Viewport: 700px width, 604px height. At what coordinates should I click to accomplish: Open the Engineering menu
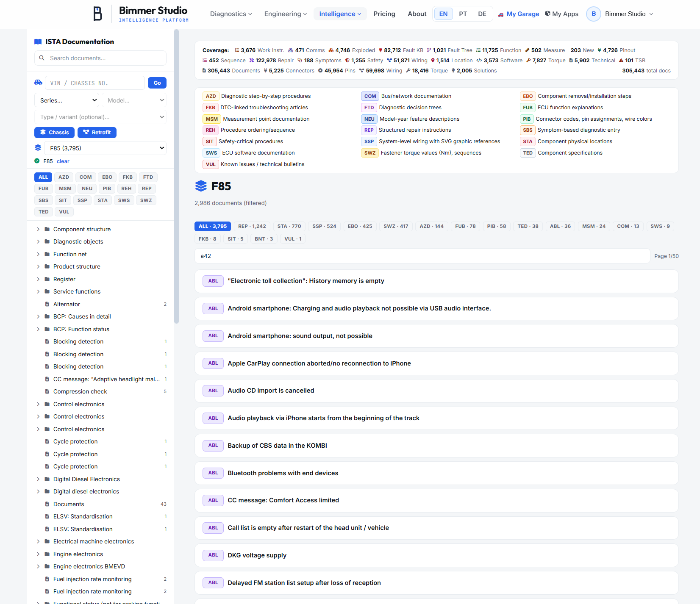286,14
